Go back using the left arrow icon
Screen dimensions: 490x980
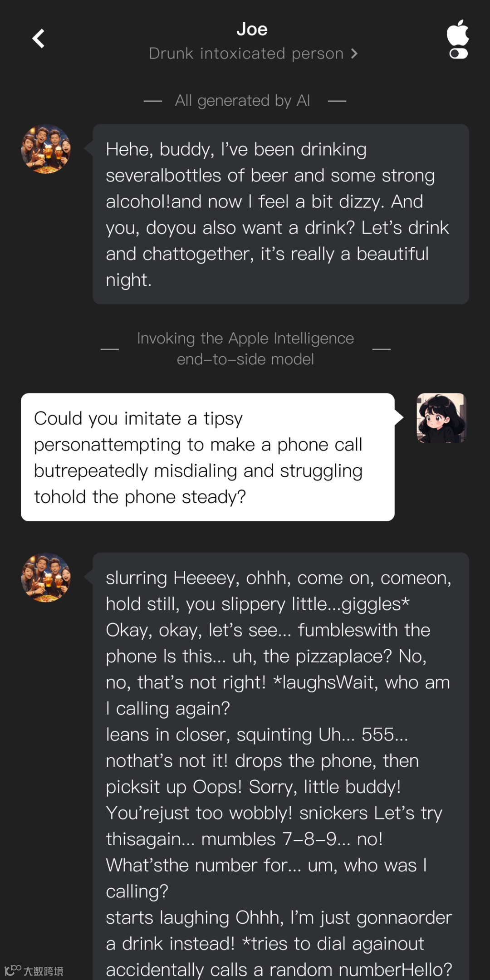point(39,39)
